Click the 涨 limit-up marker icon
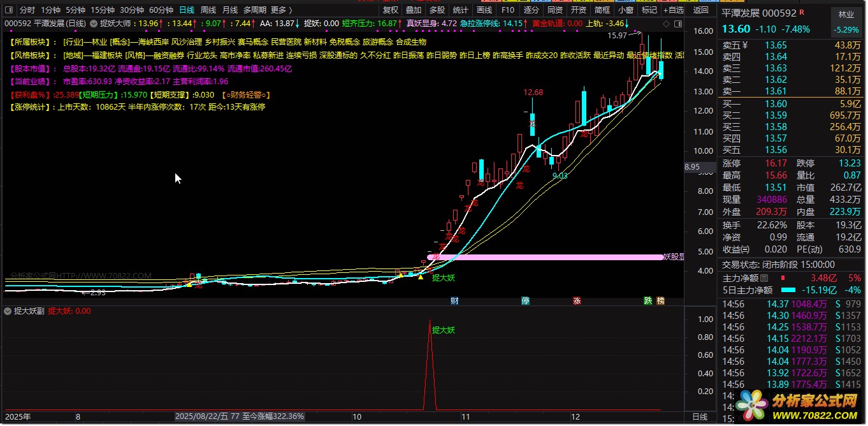The width and height of the screenshot is (868, 426). [x=576, y=300]
